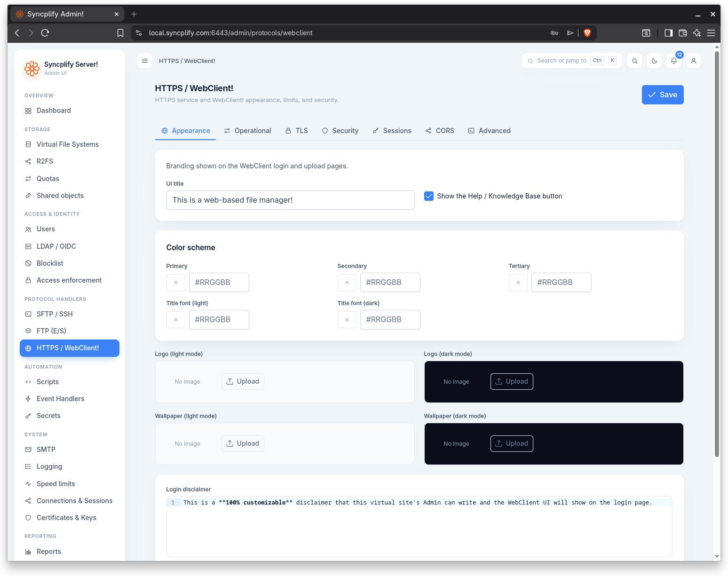Go back with browser back arrow
Viewport: 728px width, 576px height.
pyautogui.click(x=17, y=33)
